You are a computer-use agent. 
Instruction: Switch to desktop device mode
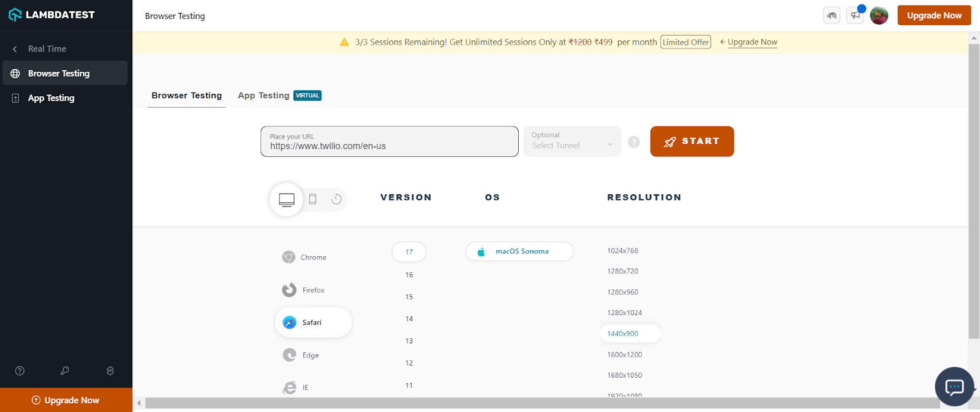click(287, 199)
